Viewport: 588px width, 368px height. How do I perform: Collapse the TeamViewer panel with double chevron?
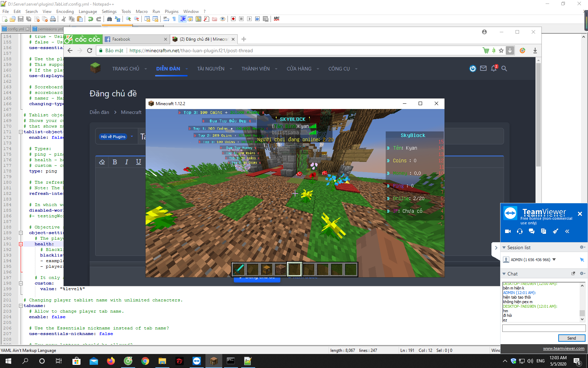pos(567,231)
